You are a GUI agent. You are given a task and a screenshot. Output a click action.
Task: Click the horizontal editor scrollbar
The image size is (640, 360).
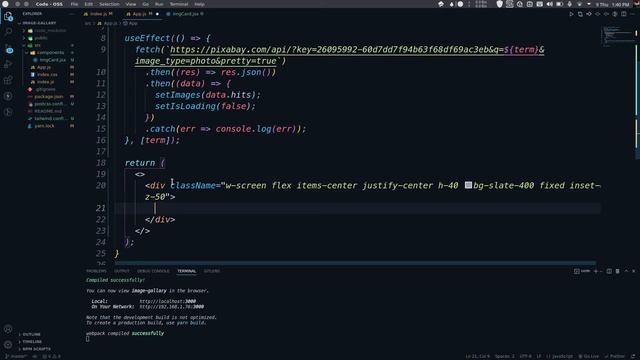point(355,263)
